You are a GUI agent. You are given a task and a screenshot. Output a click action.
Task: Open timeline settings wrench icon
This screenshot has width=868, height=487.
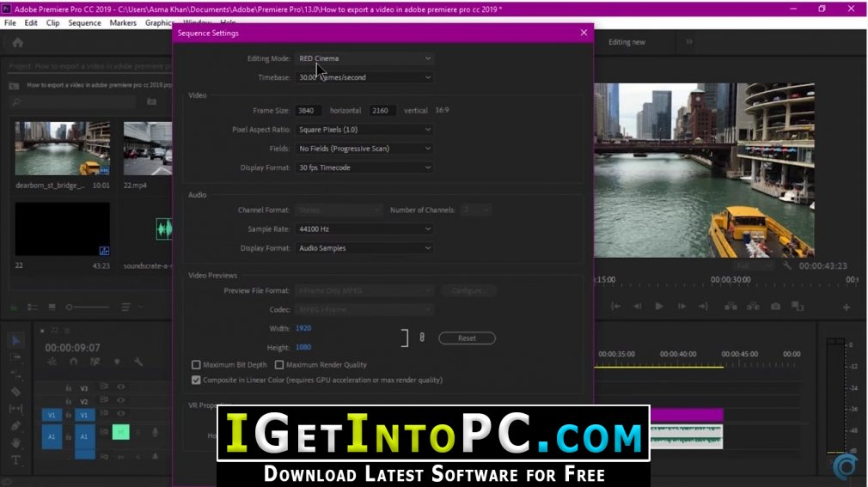coord(138,362)
